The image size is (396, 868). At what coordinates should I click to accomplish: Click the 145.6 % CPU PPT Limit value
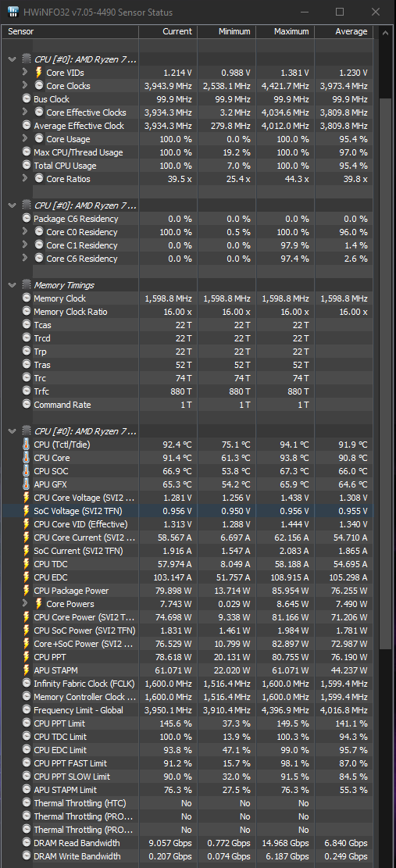click(173, 723)
